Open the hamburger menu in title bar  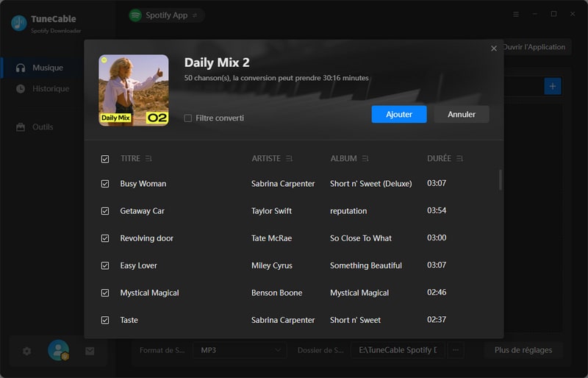point(515,14)
